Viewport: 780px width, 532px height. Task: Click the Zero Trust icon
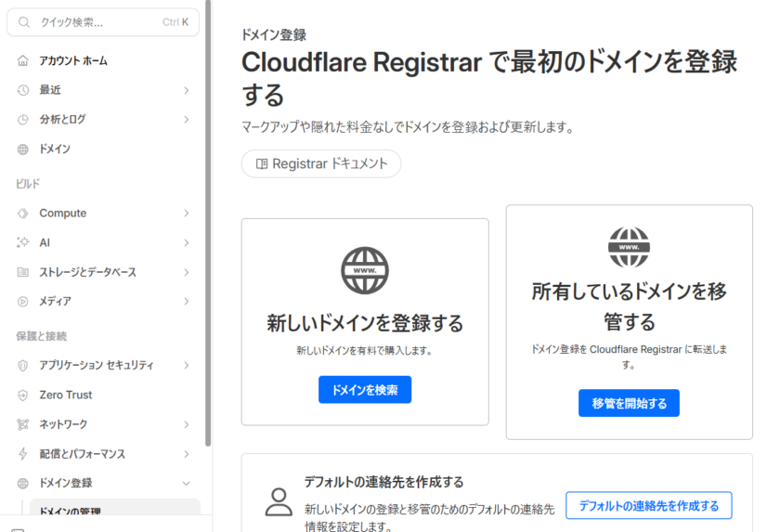coord(23,396)
